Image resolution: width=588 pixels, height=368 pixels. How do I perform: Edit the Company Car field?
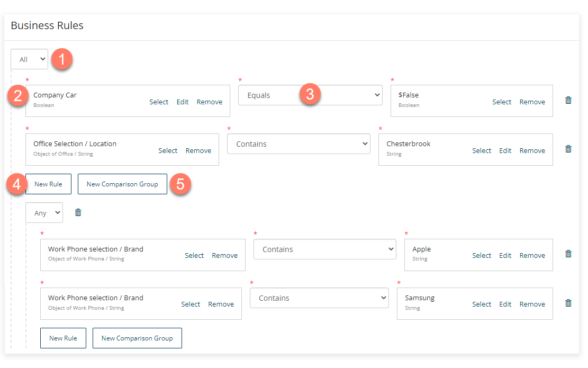[x=182, y=102]
